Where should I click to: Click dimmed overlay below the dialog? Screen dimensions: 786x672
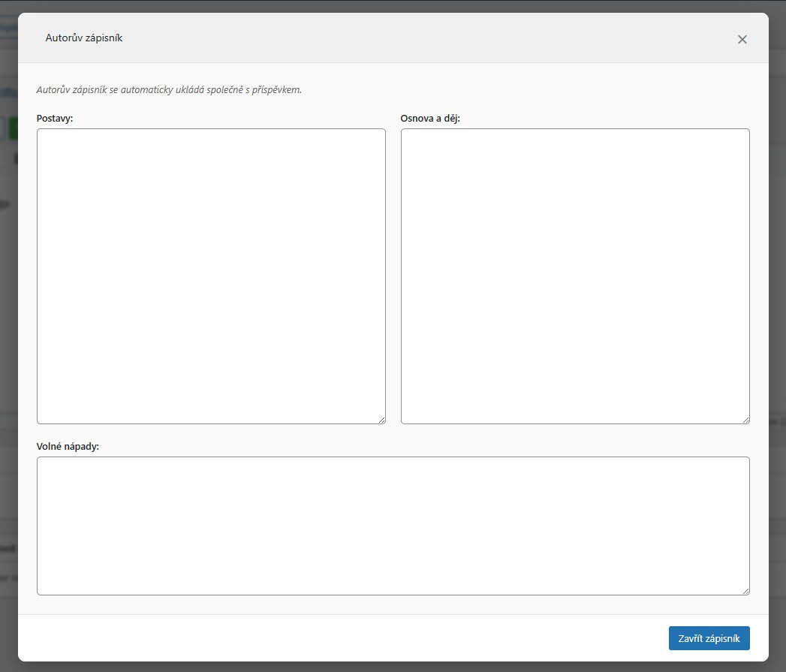(x=393, y=667)
